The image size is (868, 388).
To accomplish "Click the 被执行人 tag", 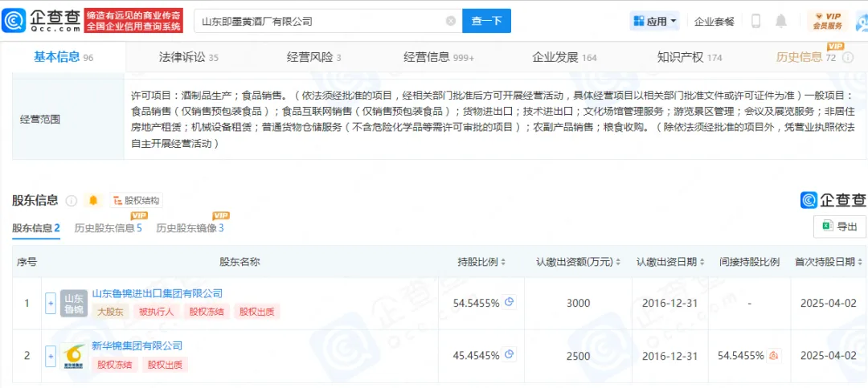I will [156, 312].
